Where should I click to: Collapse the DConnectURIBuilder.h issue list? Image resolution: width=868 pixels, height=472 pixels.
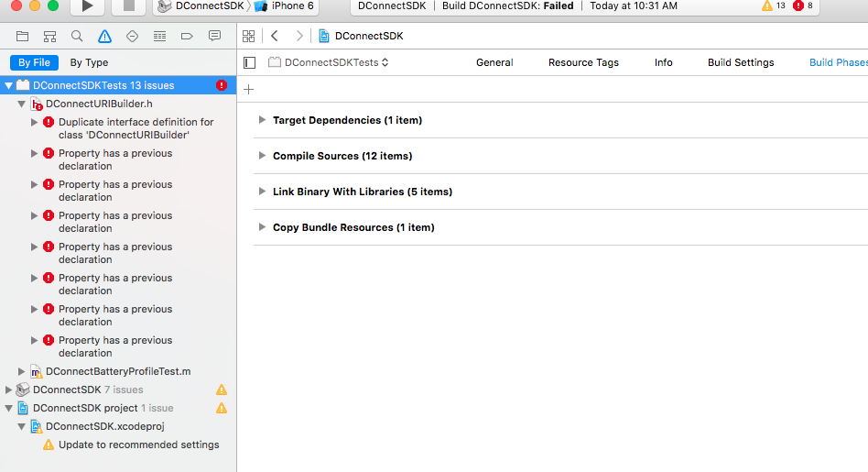tap(21, 104)
